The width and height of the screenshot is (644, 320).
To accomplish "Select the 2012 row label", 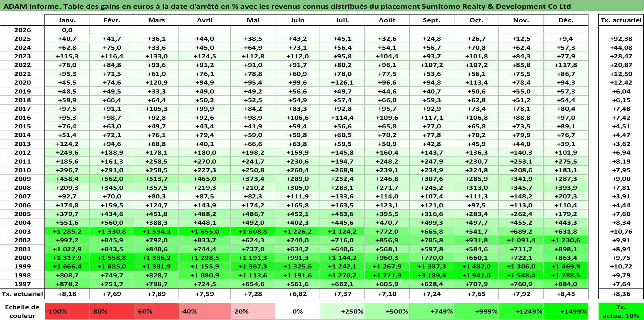I will pos(23,152).
